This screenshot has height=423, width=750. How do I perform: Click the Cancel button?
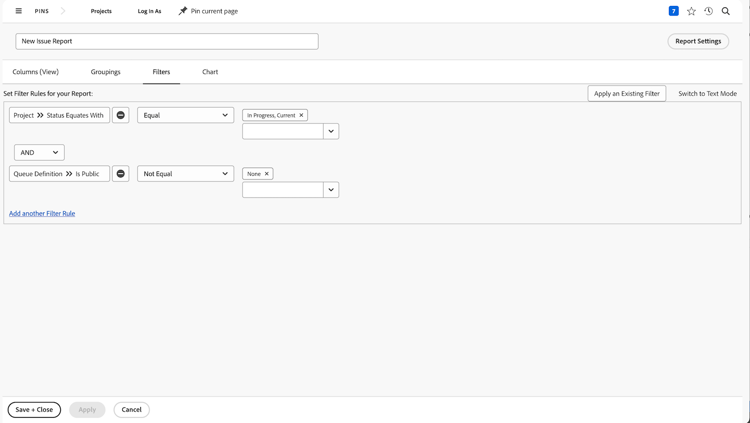click(x=132, y=410)
